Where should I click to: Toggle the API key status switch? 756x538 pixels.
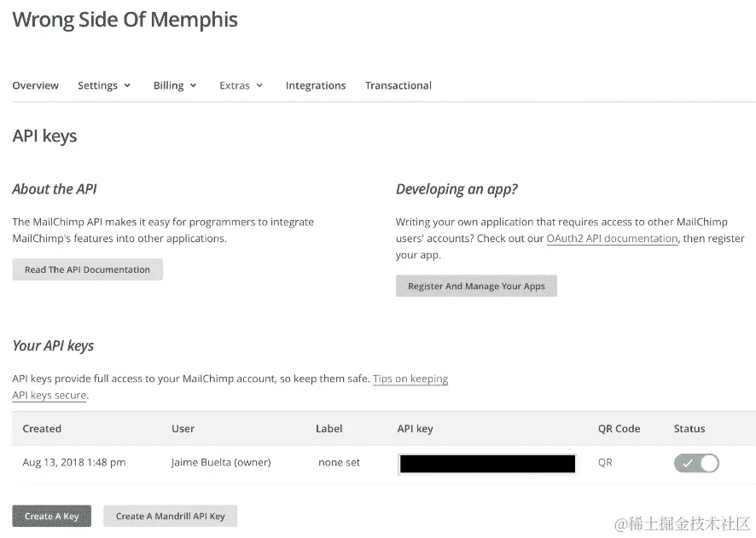tap(696, 463)
